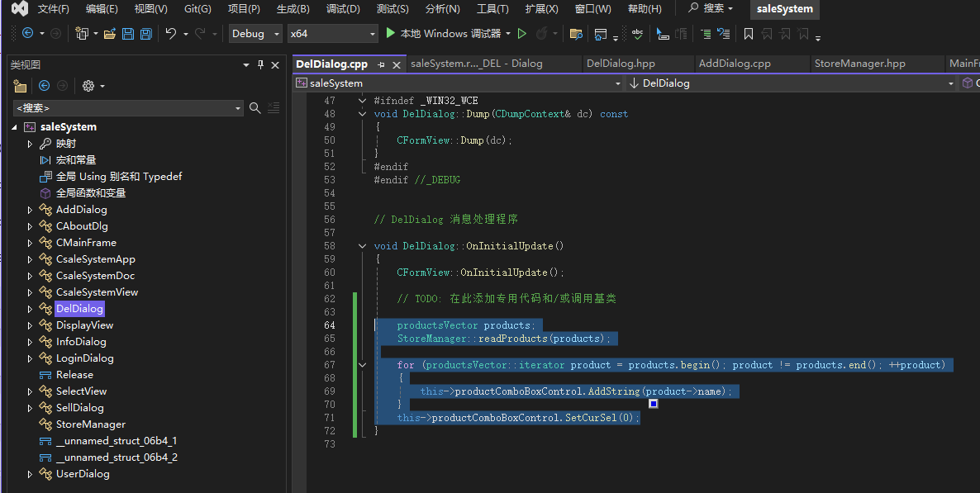980x493 pixels.
Task: Open 类视图 settings gear icon
Action: click(x=88, y=86)
